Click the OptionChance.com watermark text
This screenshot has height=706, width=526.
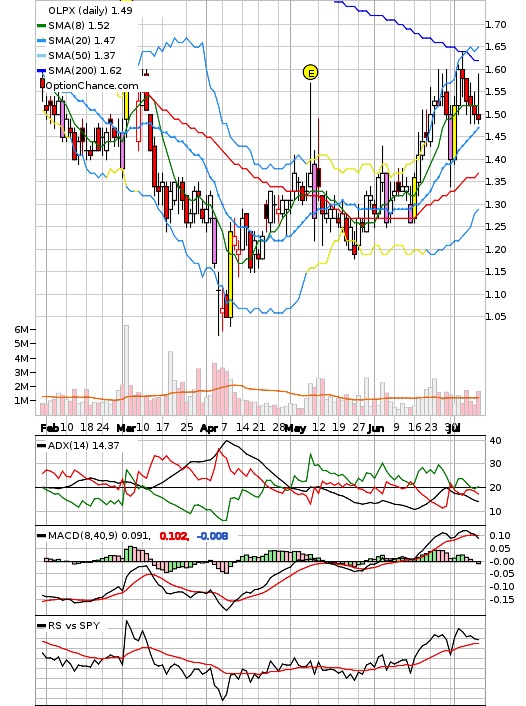tap(92, 86)
